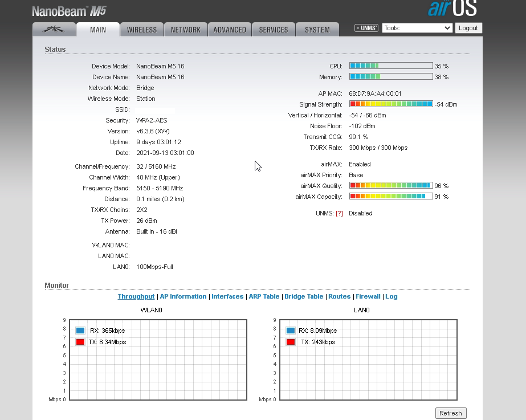Click the airMAX status Enabled
526x420 pixels.
(360, 164)
